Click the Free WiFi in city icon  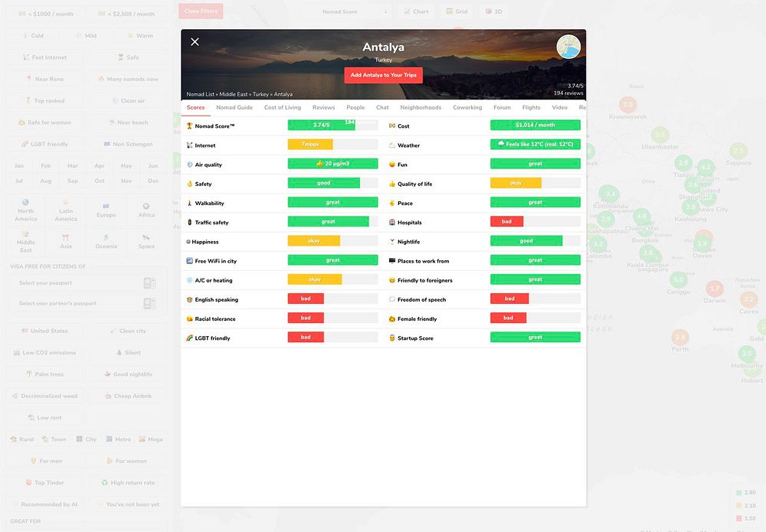click(x=189, y=261)
